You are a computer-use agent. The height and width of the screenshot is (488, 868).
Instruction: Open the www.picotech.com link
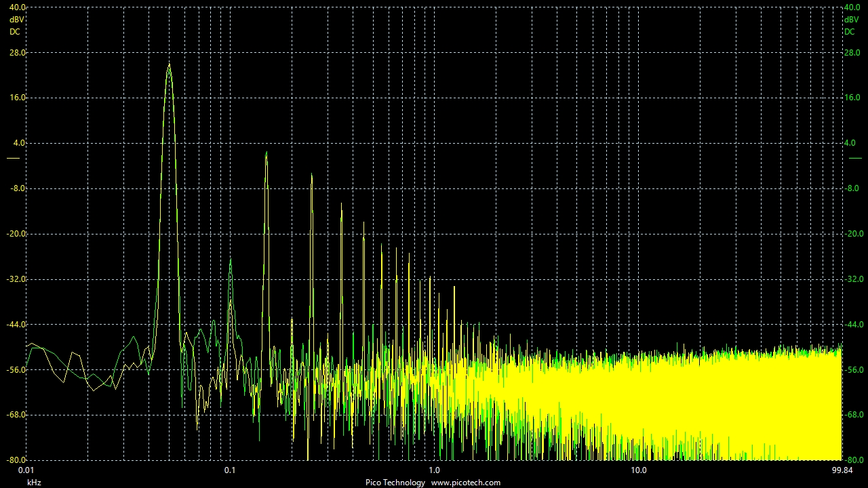pyautogui.click(x=466, y=483)
